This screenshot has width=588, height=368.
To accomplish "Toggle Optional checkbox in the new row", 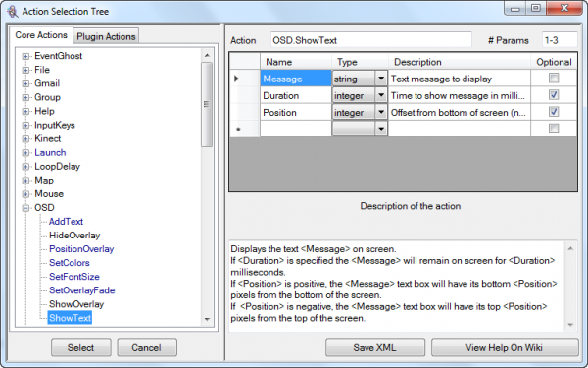I will pos(554,129).
